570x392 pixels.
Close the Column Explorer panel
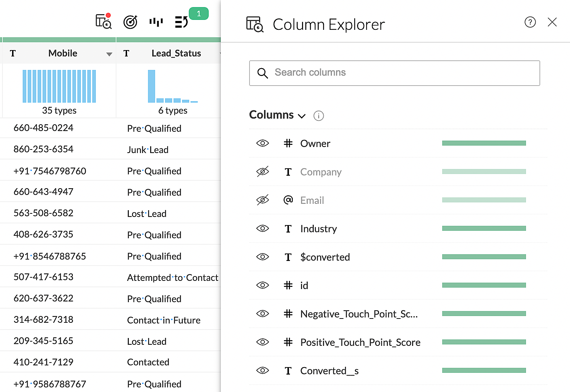pos(552,22)
